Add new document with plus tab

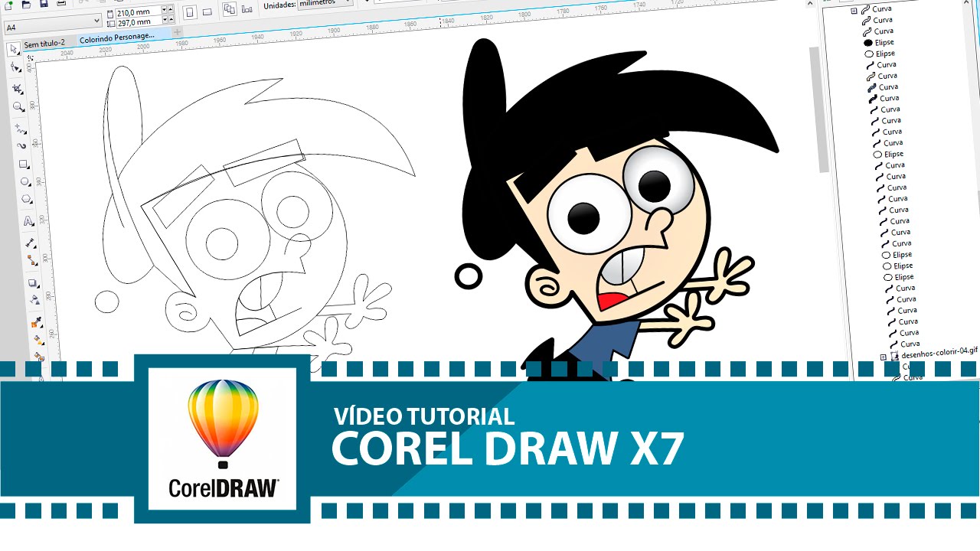click(177, 32)
